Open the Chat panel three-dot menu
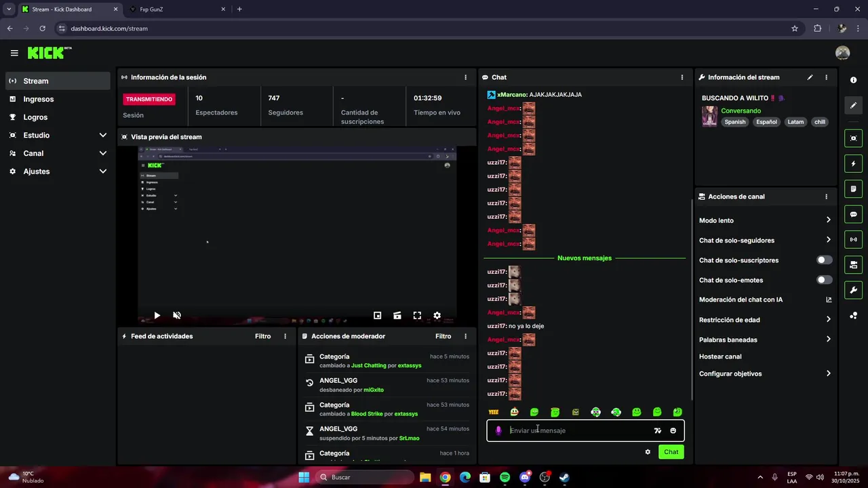This screenshot has width=868, height=488. (x=682, y=77)
